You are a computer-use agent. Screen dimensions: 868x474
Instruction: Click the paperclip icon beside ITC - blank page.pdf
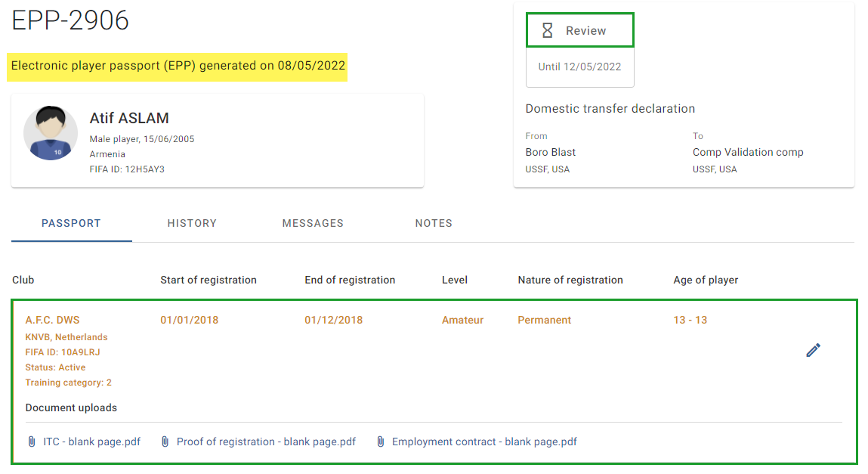tap(32, 442)
